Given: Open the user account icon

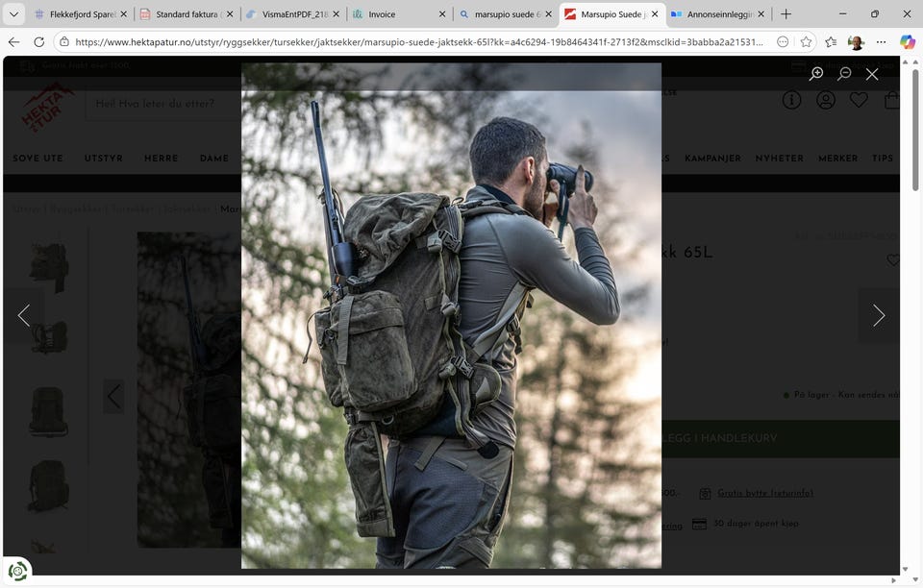Looking at the screenshot, I should coord(825,101).
